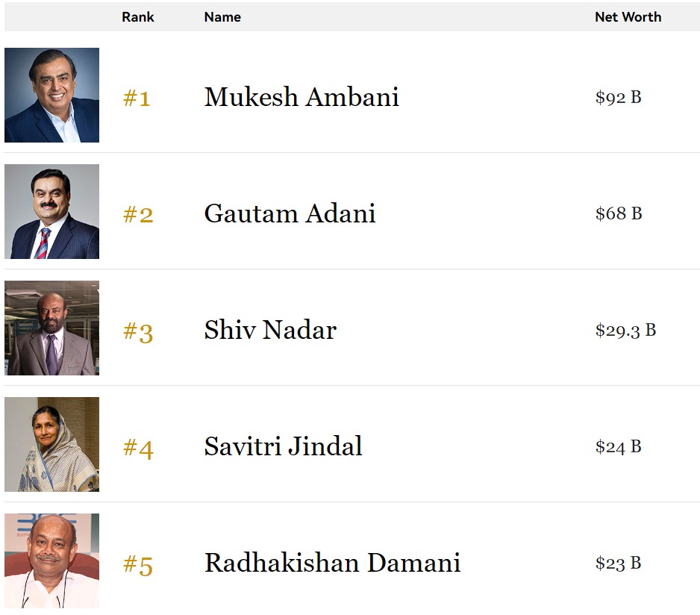Screen dimensions: 700x615
Task: Click the #1 rank number
Action: pyautogui.click(x=137, y=98)
